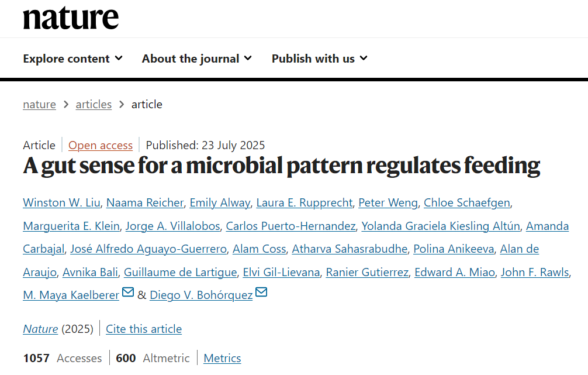Open the About the journal dropdown
588x375 pixels.
click(196, 59)
